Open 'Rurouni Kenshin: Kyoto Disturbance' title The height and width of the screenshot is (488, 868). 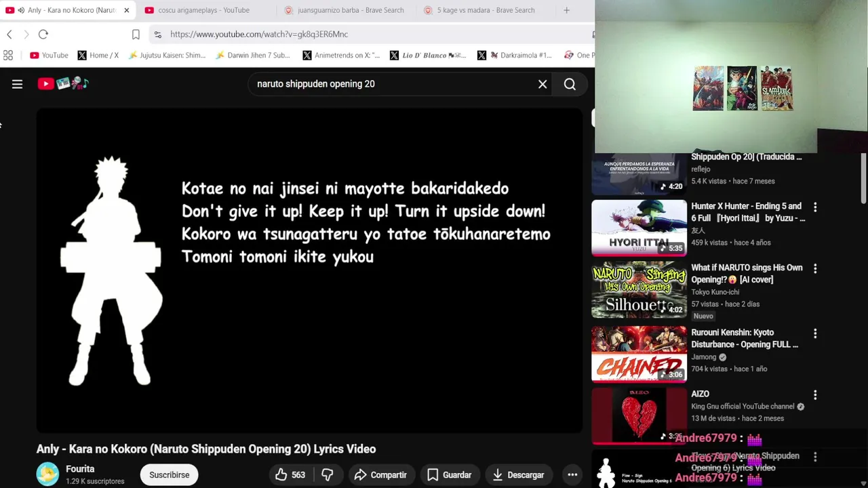pos(745,338)
